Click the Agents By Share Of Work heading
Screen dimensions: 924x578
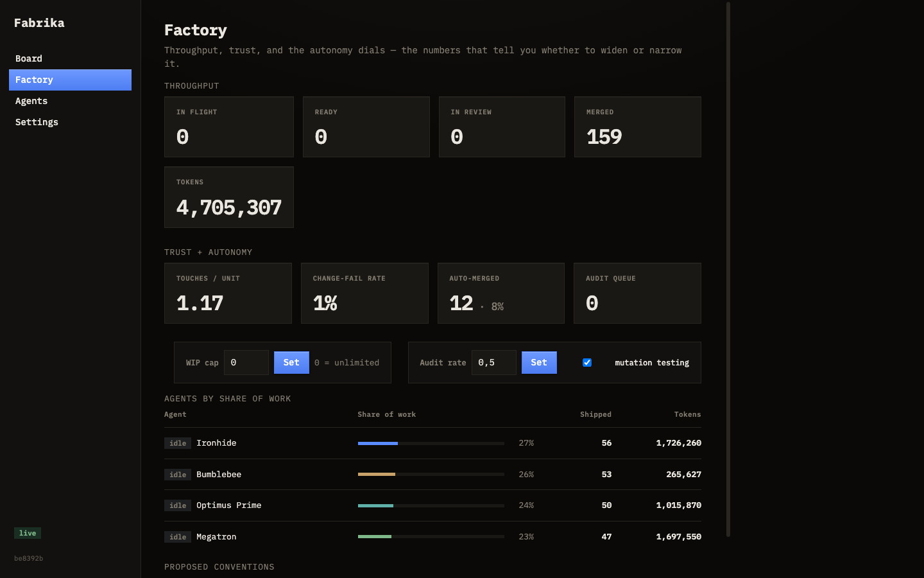[228, 399]
